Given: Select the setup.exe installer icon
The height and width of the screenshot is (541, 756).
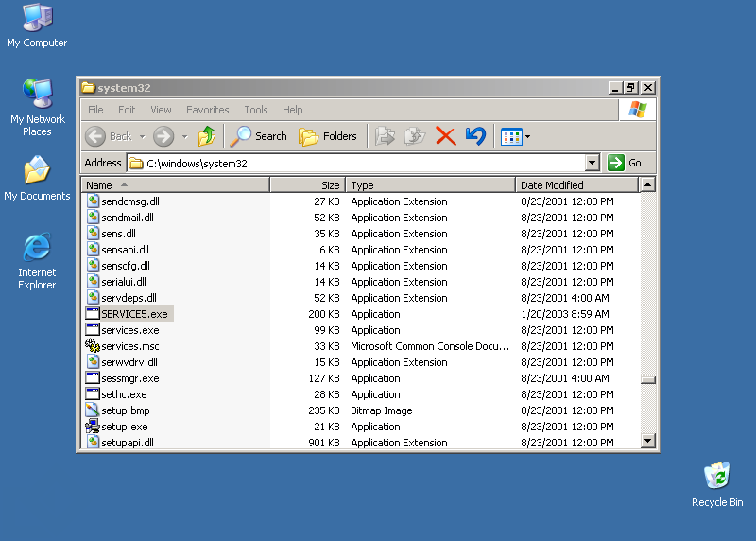Looking at the screenshot, I should [x=93, y=427].
